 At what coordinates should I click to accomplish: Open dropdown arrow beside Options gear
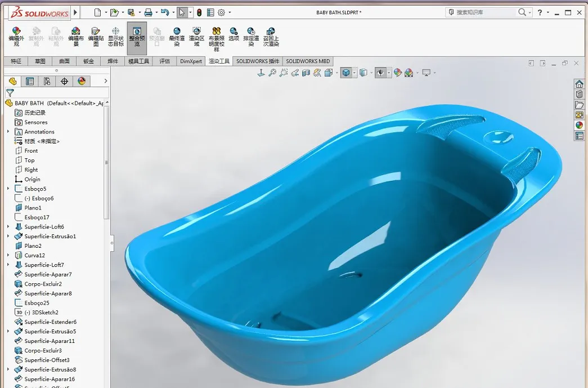pyautogui.click(x=230, y=12)
